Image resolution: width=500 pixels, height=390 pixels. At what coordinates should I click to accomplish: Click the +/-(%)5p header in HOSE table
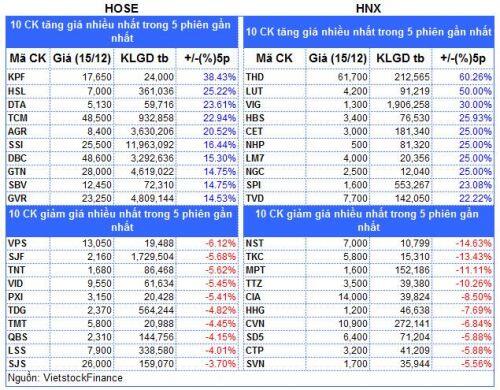(x=207, y=58)
